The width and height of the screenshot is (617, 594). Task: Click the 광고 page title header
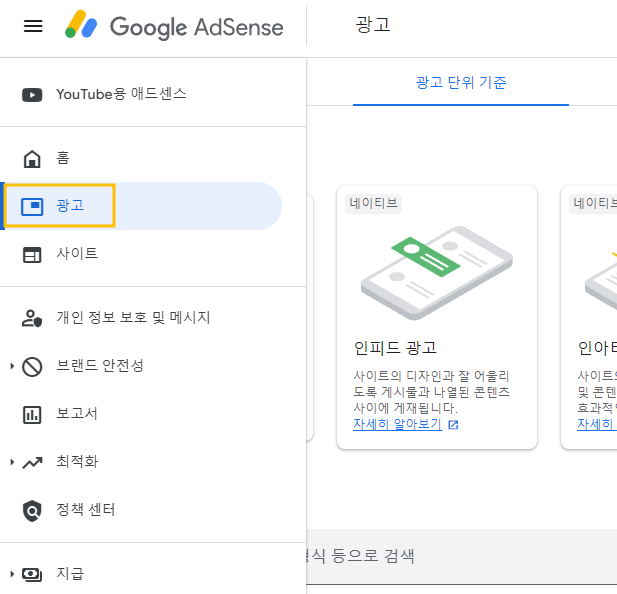(373, 24)
